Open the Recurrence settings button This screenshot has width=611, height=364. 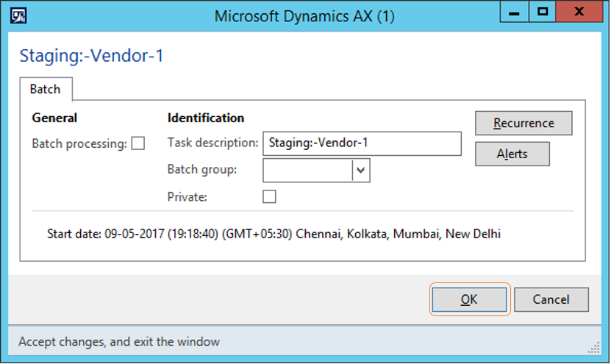click(x=524, y=123)
